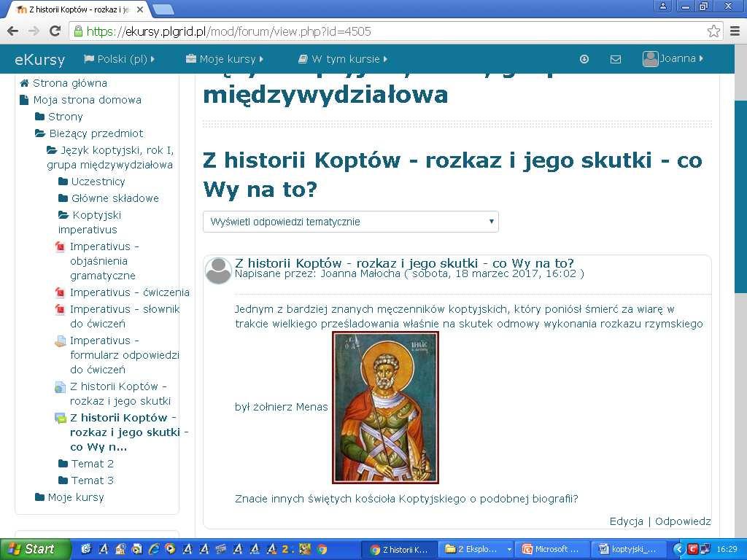Launch Chrome from the quick launch bar
This screenshot has width=747, height=560.
point(322,549)
